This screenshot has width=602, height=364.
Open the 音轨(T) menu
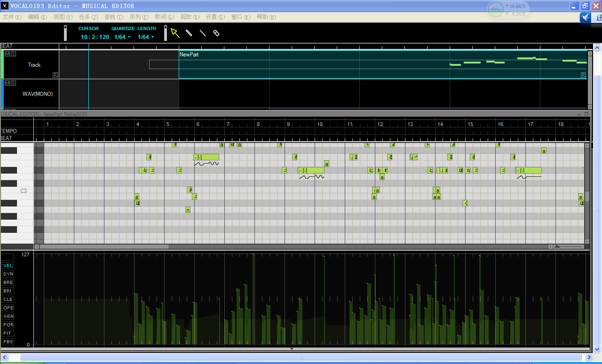click(x=113, y=17)
